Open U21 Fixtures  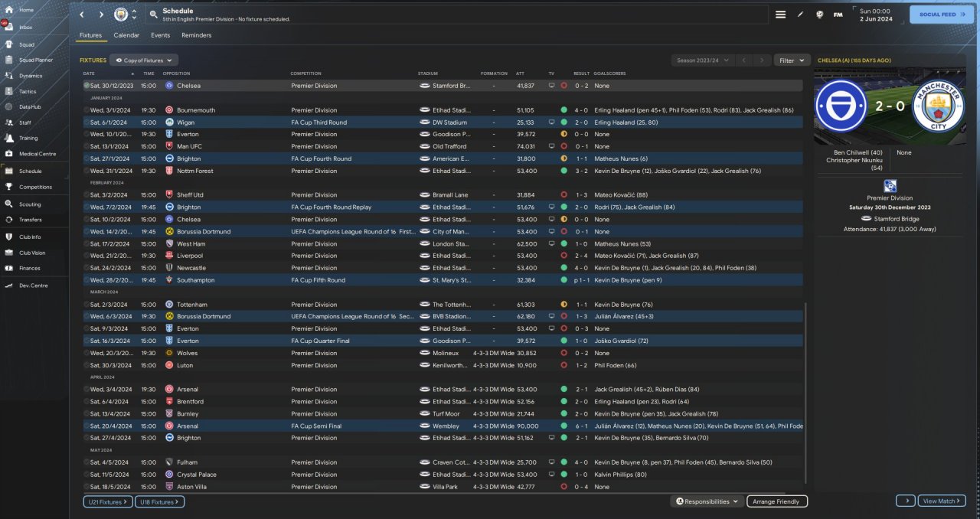pyautogui.click(x=107, y=501)
